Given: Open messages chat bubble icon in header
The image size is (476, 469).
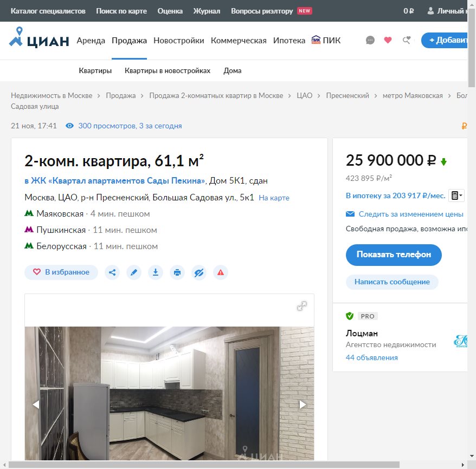Looking at the screenshot, I should coord(370,40).
